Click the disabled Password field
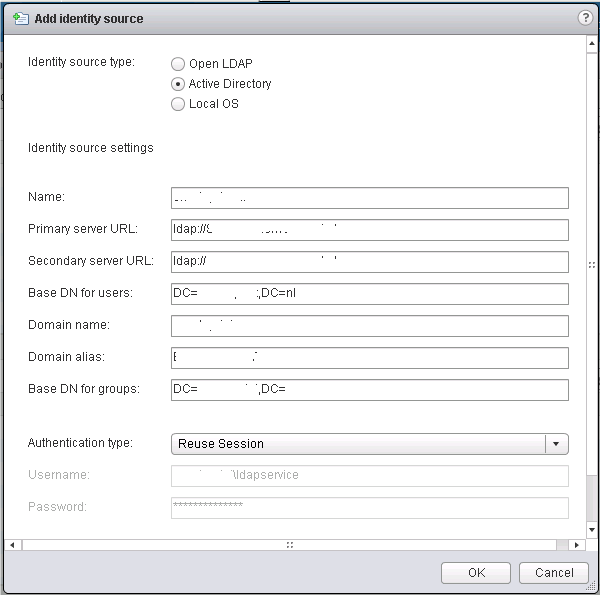 click(370, 508)
